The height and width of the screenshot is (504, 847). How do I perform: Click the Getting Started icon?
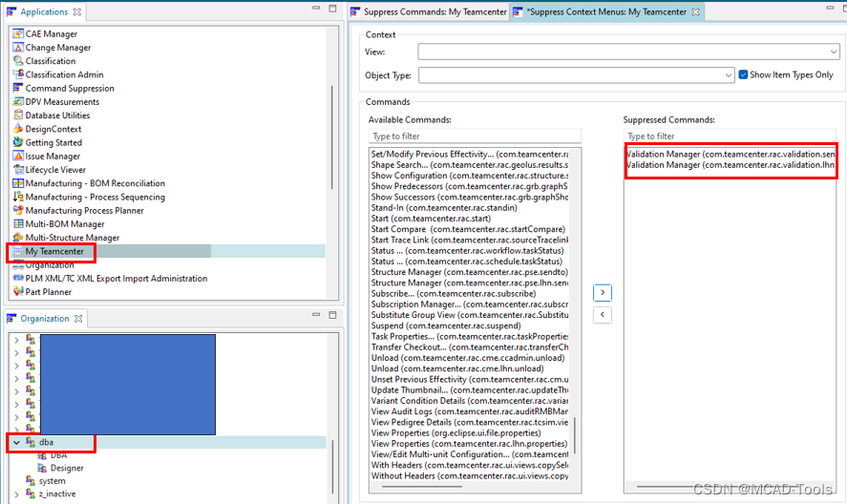tap(18, 142)
